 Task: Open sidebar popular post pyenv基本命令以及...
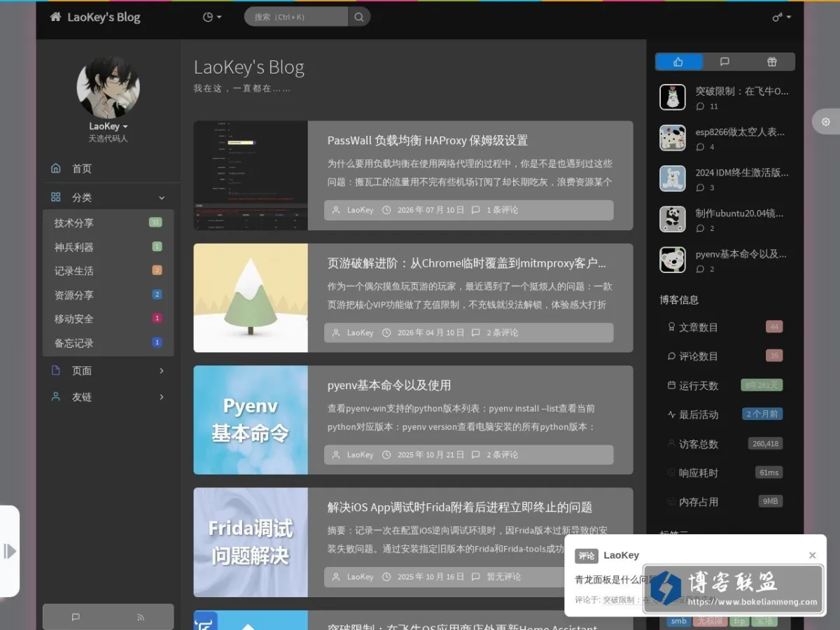(741, 253)
